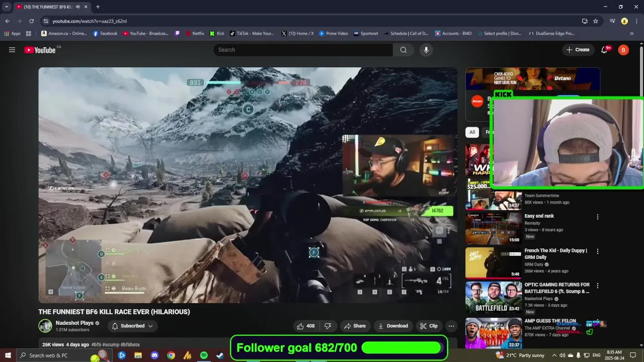Image resolution: width=644 pixels, height=362 pixels.
Task: Open the Twitch icon bookmark
Action: [x=177, y=34]
